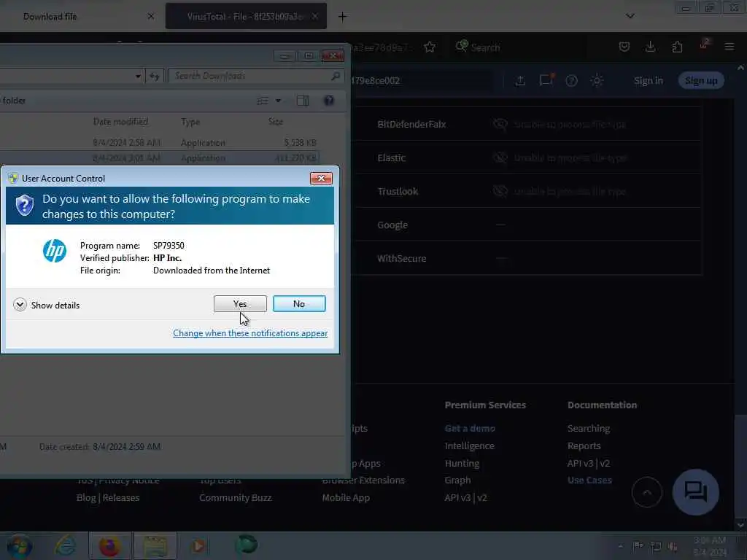Click the taskbar volume icon
The image size is (747, 560).
(673, 546)
